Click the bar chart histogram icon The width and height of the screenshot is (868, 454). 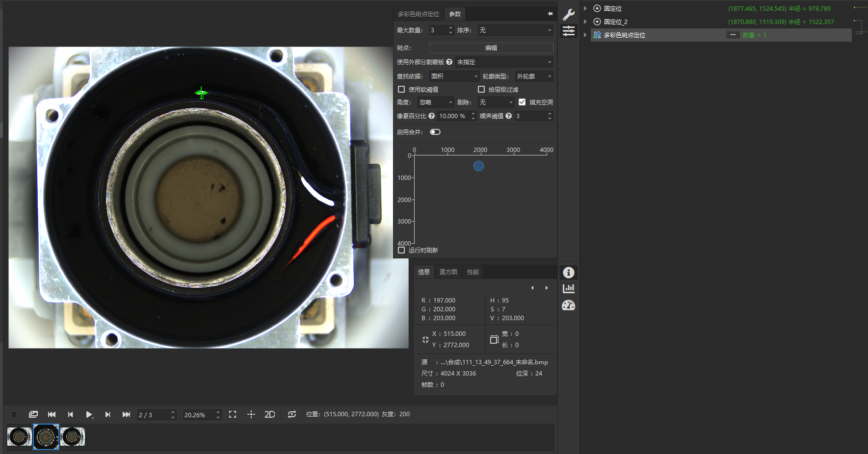tap(568, 289)
